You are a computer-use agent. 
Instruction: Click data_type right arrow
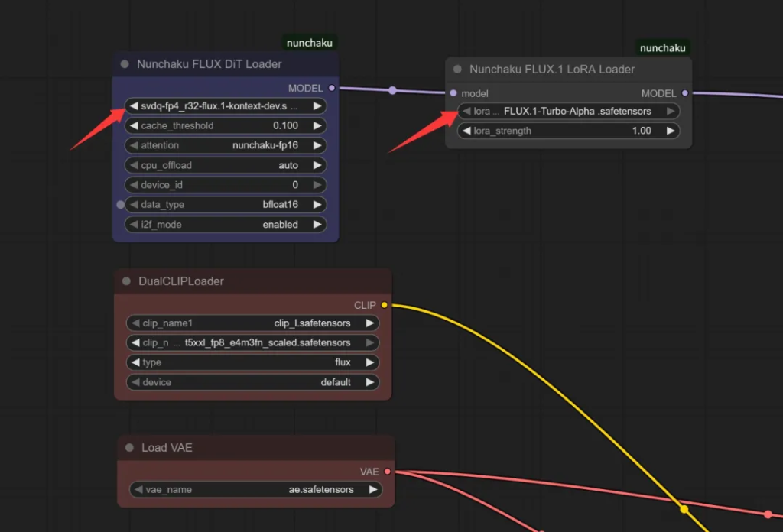tap(317, 205)
